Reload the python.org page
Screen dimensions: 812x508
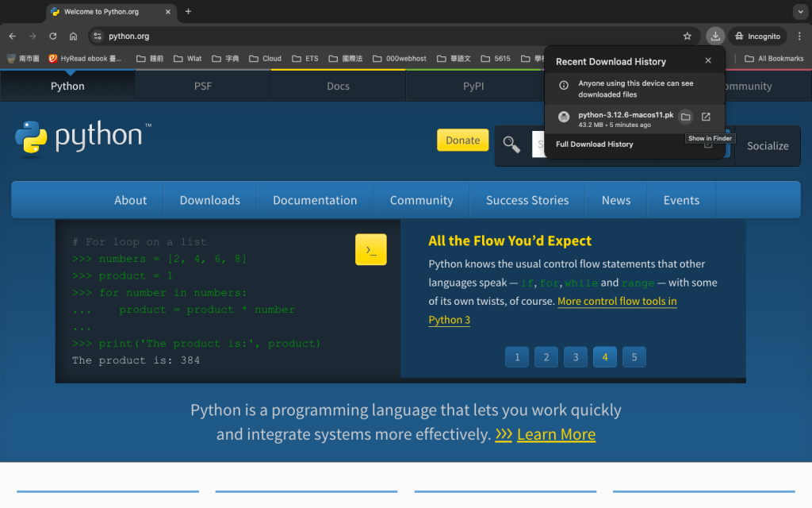(x=53, y=36)
